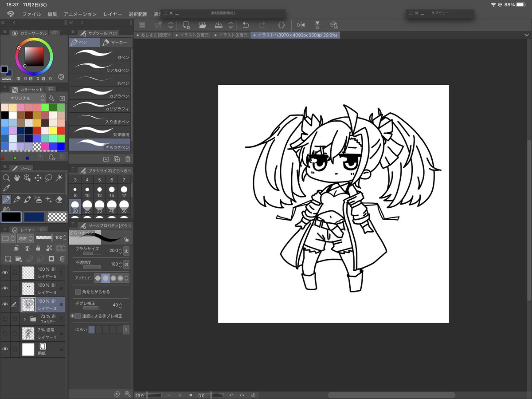Open the command bar hamburger menu

pos(142,25)
